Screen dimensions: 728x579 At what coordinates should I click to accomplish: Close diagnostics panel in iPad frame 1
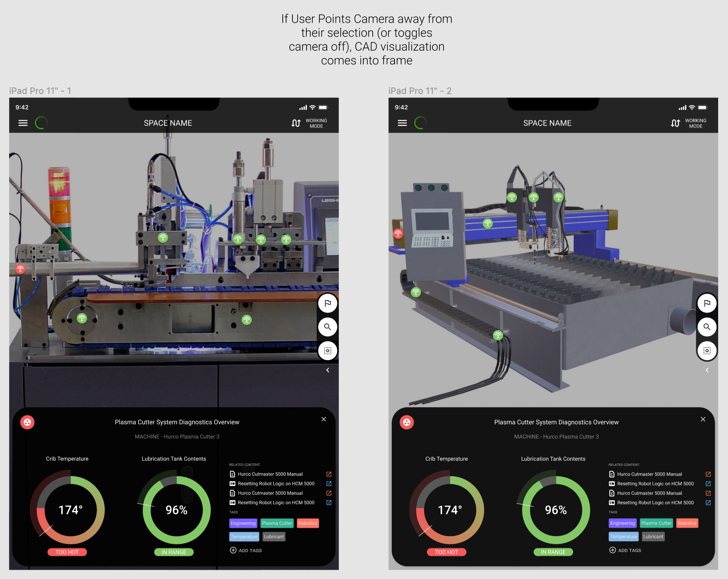(324, 419)
